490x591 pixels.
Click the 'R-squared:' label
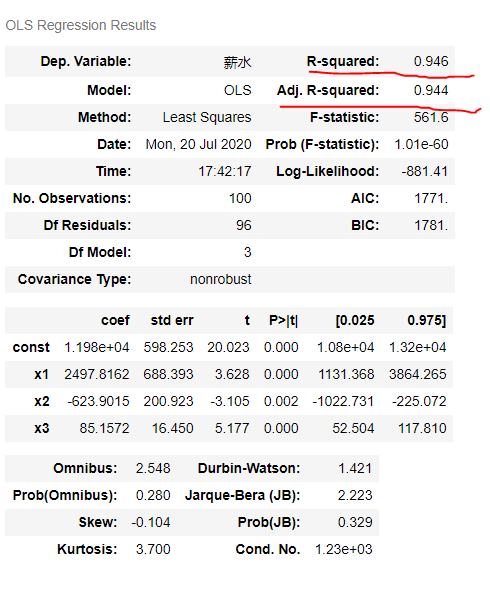tap(343, 61)
